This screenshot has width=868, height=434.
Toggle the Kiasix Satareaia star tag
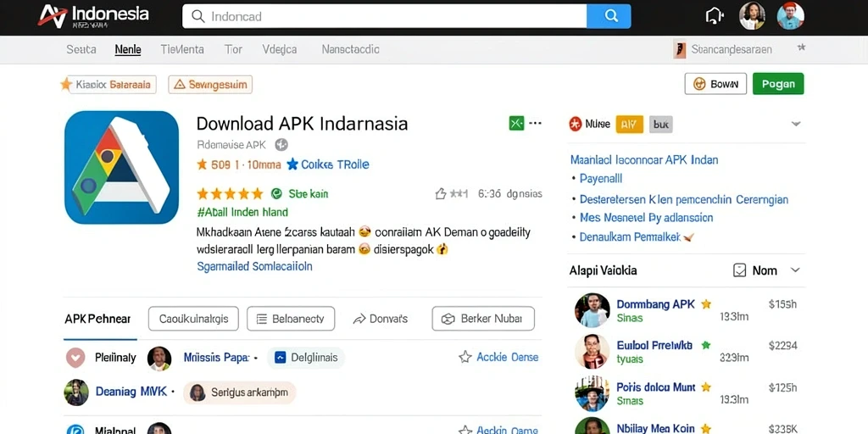[108, 85]
